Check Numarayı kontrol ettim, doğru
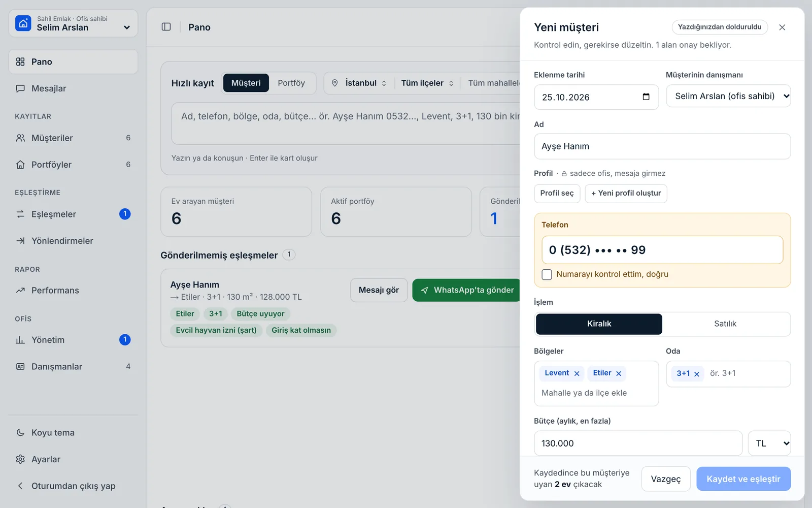This screenshot has width=812, height=508. point(547,274)
